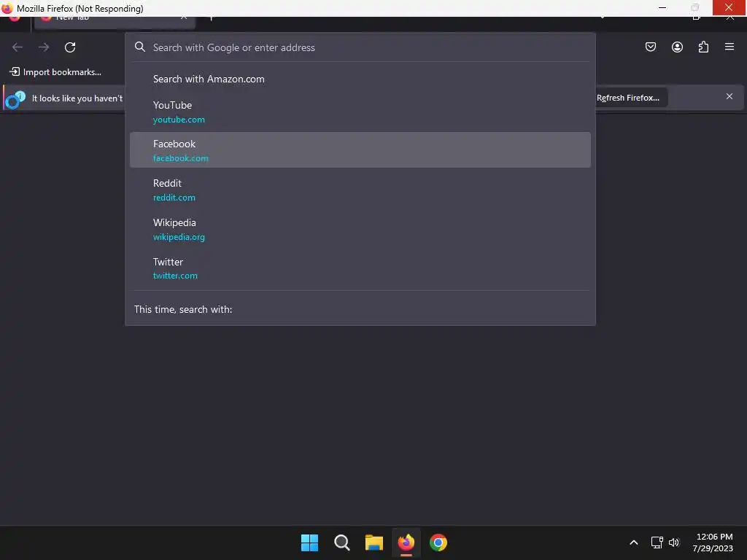Open the Firefox account icon
This screenshot has width=747, height=560.
pyautogui.click(x=677, y=47)
